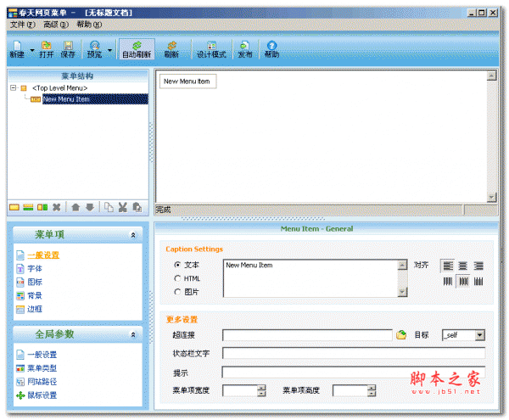Open the 新建 (New) dropdown arrow
Viewport: 509px width, 420px height.
[32, 50]
